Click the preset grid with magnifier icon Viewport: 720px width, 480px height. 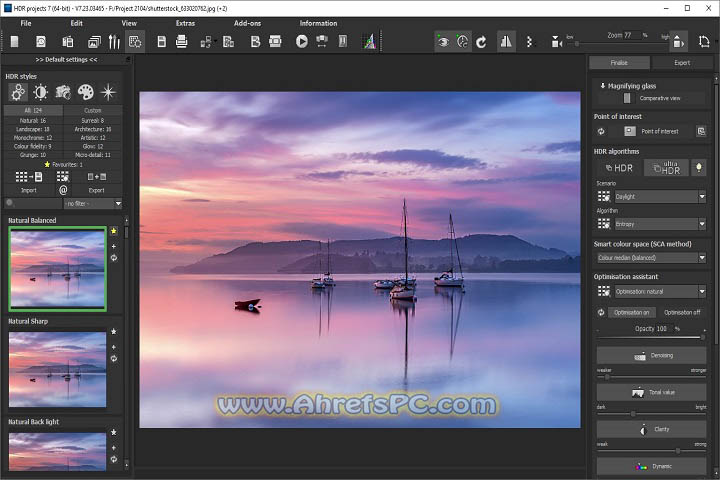[x=63, y=177]
